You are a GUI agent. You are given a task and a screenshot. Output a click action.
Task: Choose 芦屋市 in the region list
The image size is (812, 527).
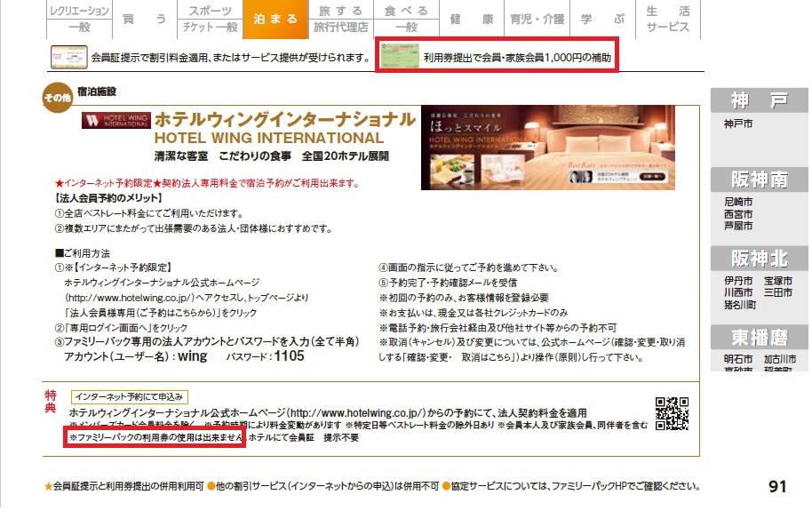click(x=738, y=226)
